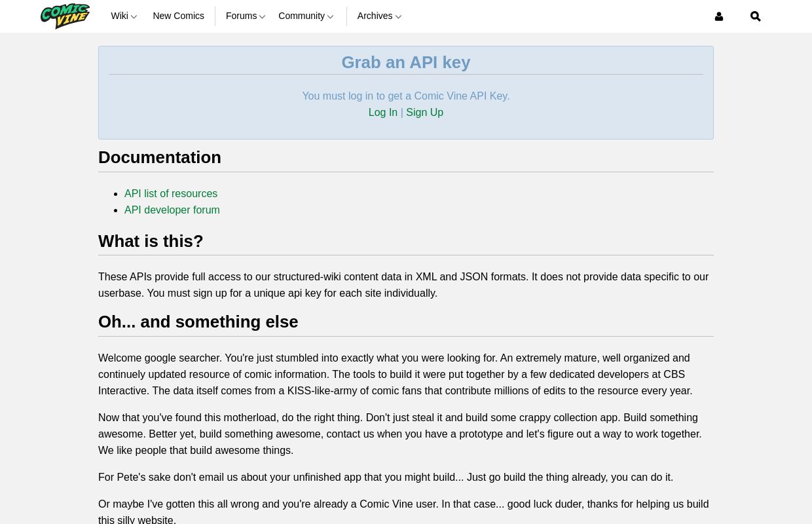Open API developer forum link
This screenshot has width=812, height=524.
[172, 210]
